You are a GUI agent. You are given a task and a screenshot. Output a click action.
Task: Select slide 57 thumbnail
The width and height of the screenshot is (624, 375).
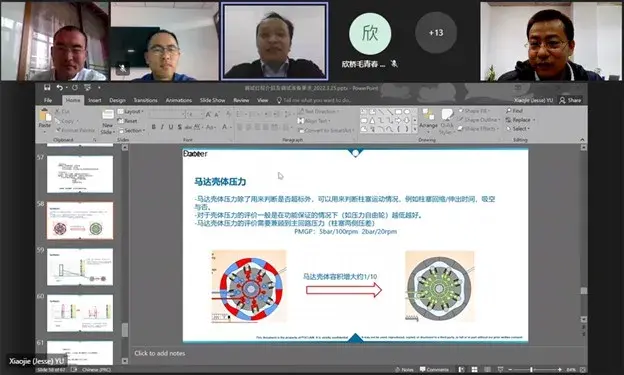pyautogui.click(x=80, y=174)
